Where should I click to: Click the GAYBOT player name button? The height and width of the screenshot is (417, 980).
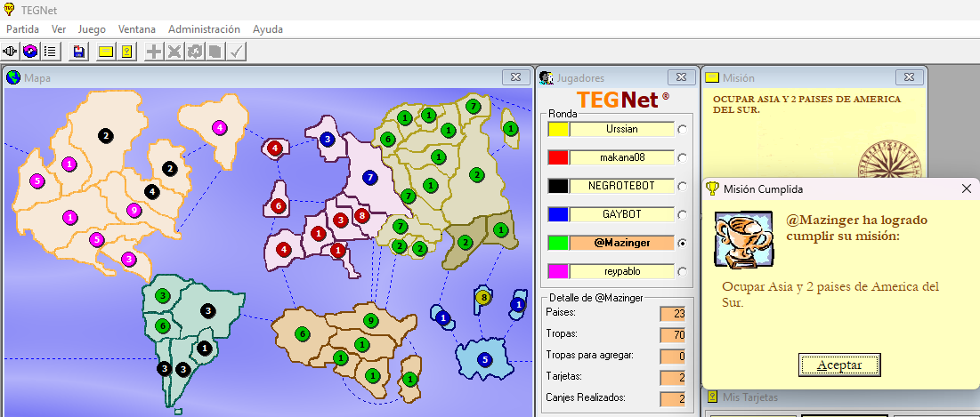point(622,214)
